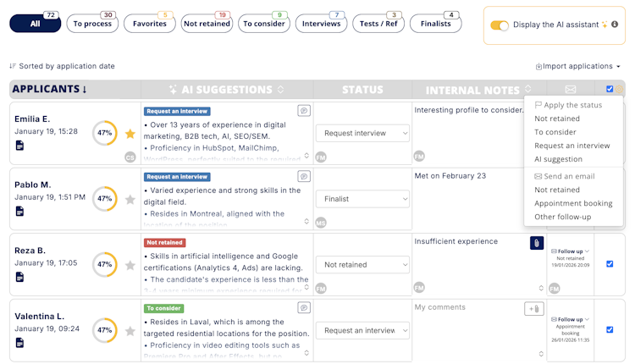Image resolution: width=635 pixels, height=364 pixels.
Task: Click Pablo's 47% match score ring
Action: pos(105,199)
